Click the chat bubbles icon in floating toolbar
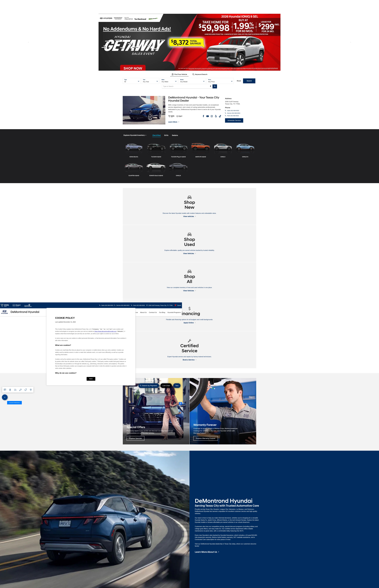 tap(15, 390)
